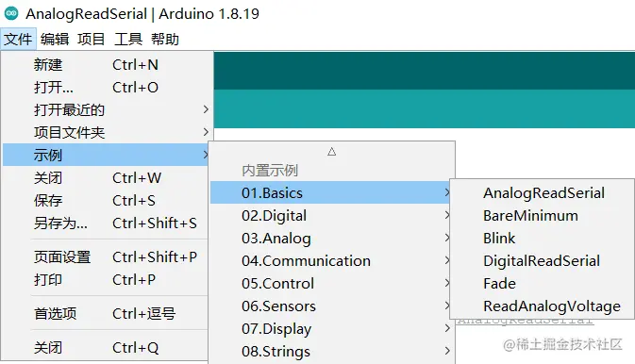The height and width of the screenshot is (364, 635).
Task: Open 首选项 preferences entry
Action: click(x=106, y=314)
